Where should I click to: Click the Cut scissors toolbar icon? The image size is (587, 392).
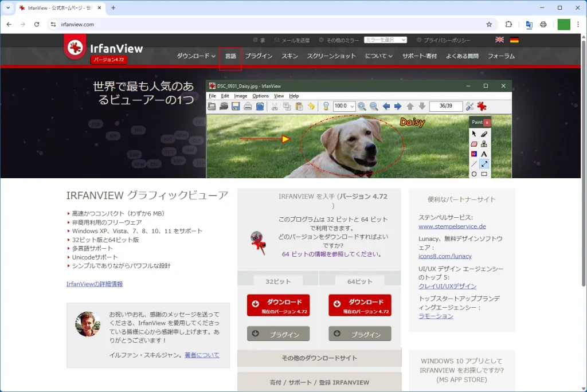pyautogui.click(x=275, y=107)
